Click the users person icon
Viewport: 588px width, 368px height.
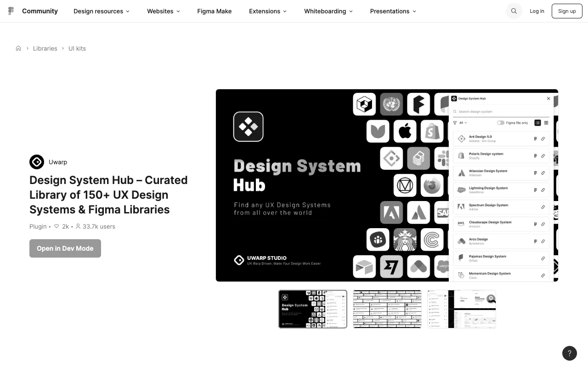78,226
